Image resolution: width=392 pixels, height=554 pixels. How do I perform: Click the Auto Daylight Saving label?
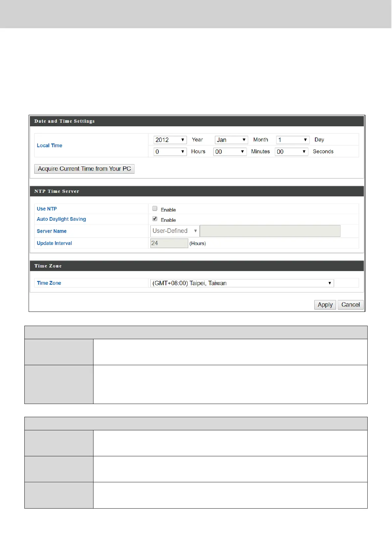(61, 219)
